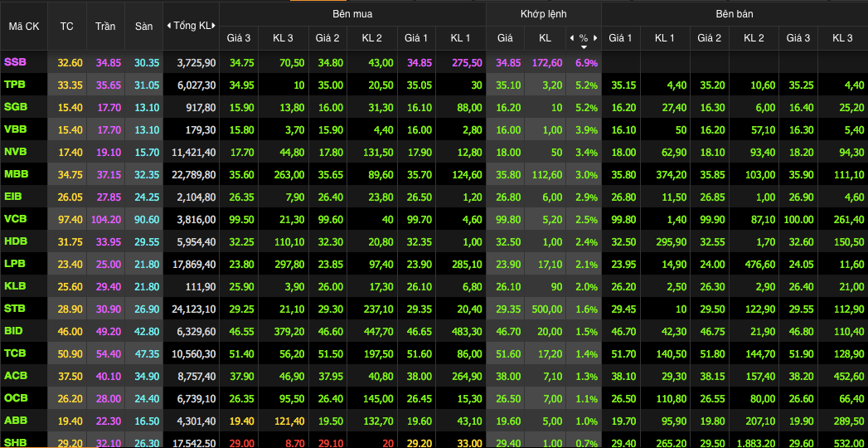Click the sort arrow under % header
Viewport: 868px width, 448px height.
(x=584, y=46)
